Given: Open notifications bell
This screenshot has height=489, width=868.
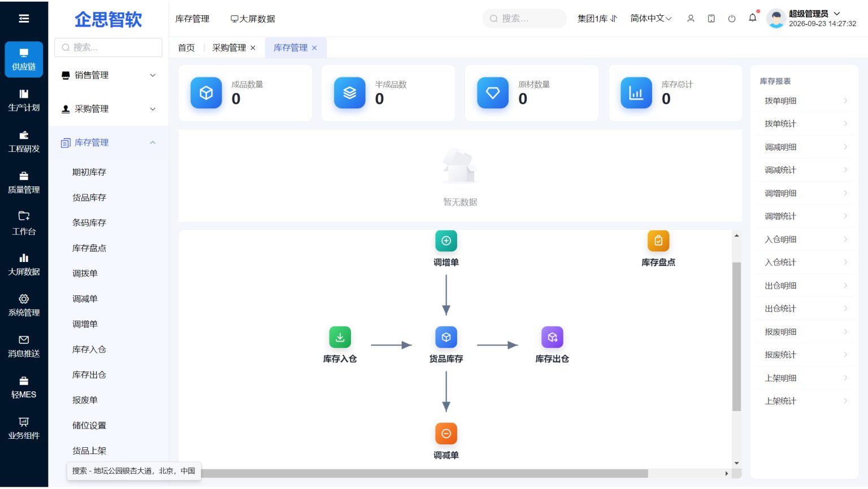Looking at the screenshot, I should [x=753, y=18].
